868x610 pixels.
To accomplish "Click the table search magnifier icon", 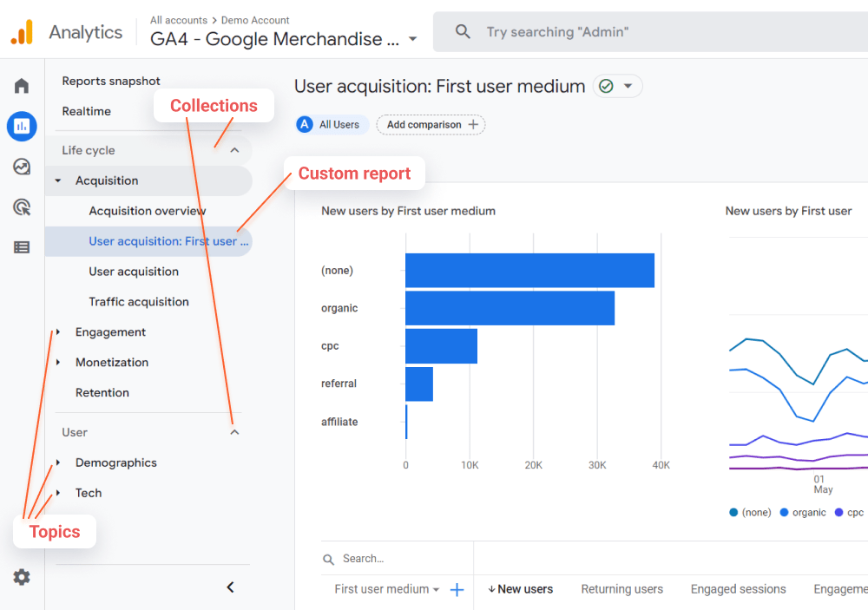I will (328, 560).
